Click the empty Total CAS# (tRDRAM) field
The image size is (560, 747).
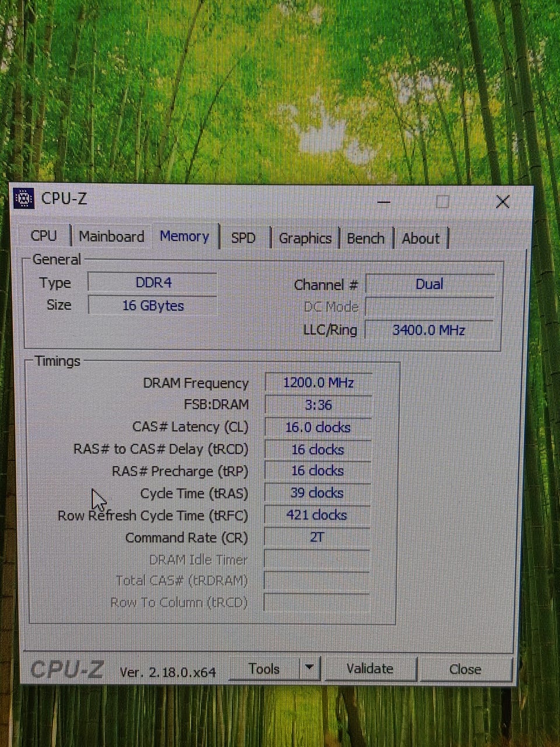[x=317, y=581]
